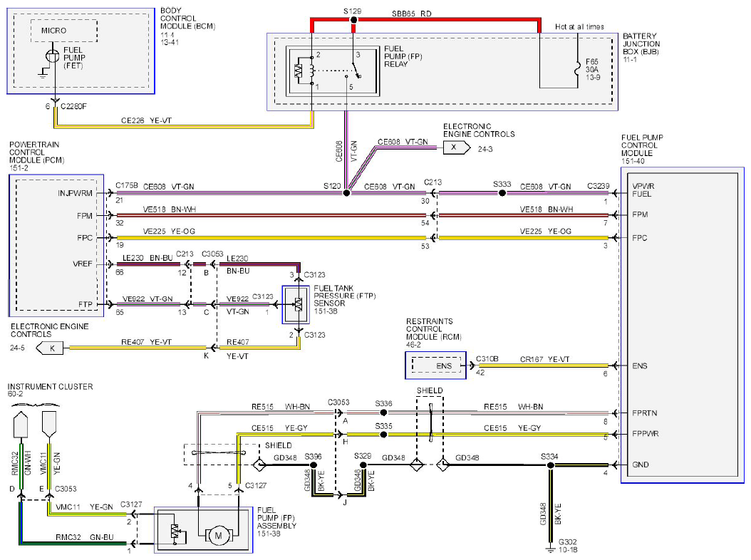Click the FPRTN pin label
This screenshot has height=560, width=751.
(644, 413)
